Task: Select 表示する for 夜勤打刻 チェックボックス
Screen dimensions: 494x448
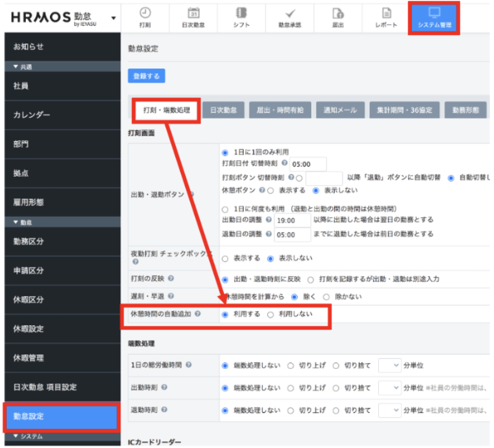Action: [225, 259]
